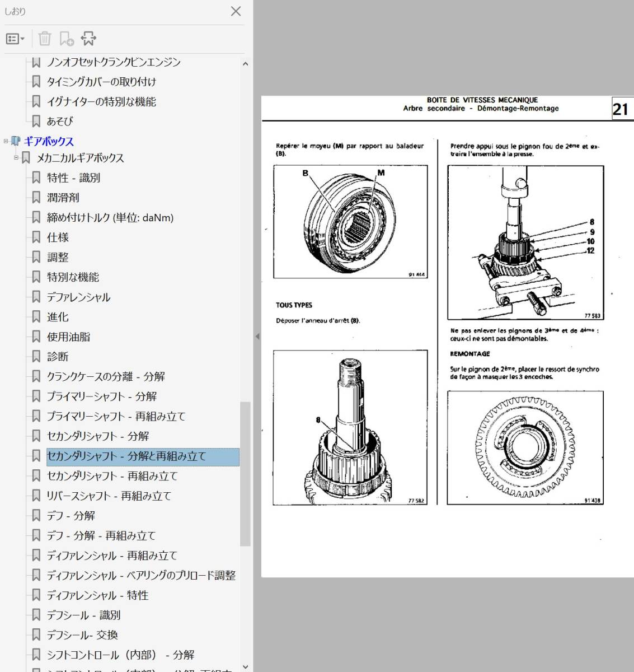Click the ギアボックス book icon
634x672 pixels.
(16, 141)
